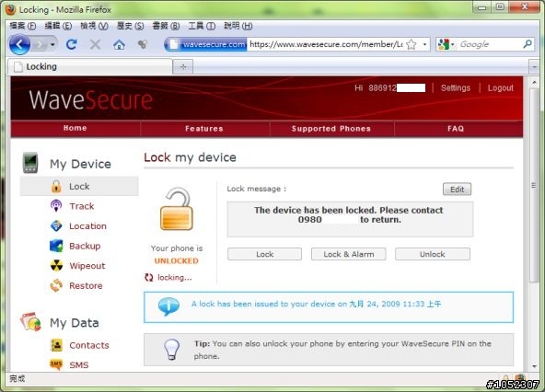This screenshot has height=392, width=545.
Task: Click the magnifier search icon
Action: click(x=528, y=44)
